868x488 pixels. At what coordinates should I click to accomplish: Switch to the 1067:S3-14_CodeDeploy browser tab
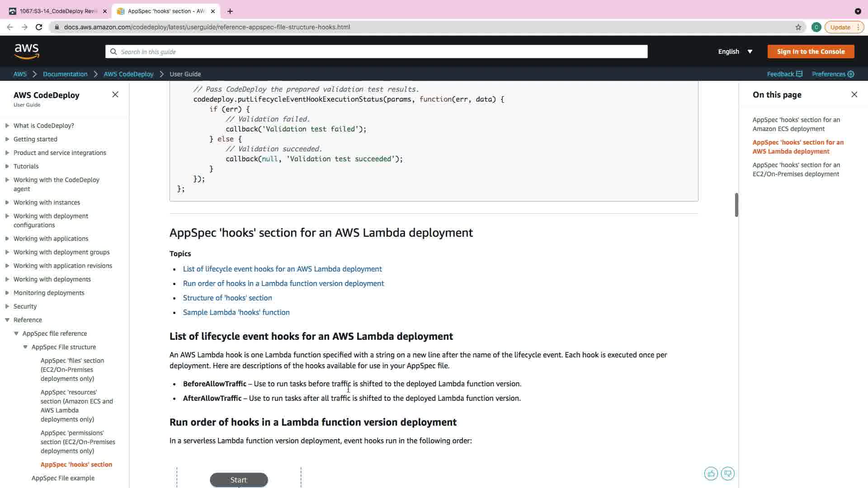coord(58,11)
